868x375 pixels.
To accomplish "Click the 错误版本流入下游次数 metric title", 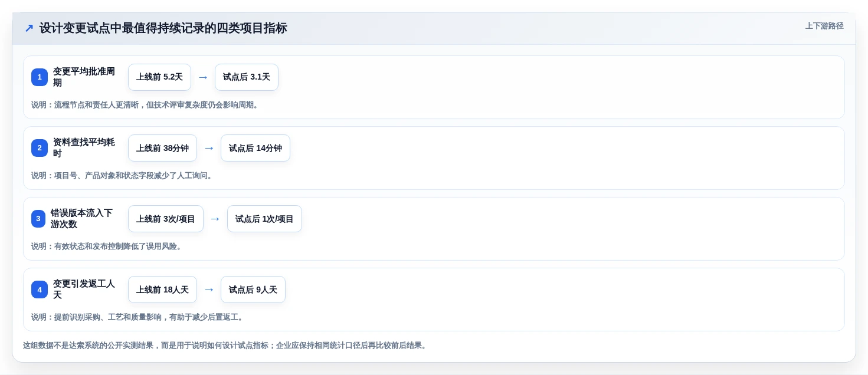I will 81,219.
